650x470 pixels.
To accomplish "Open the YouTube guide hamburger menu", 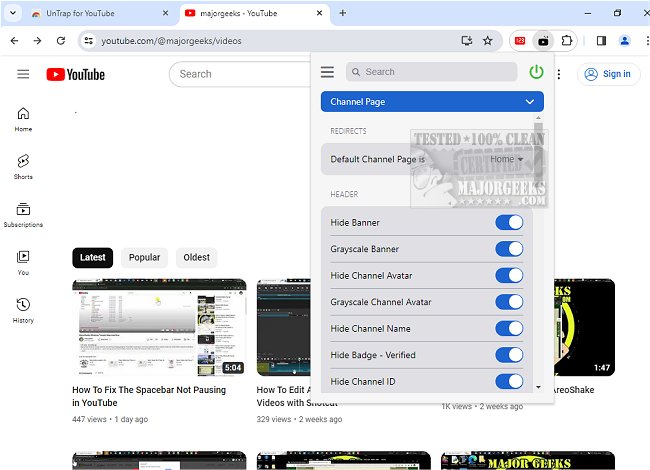I will click(x=23, y=74).
